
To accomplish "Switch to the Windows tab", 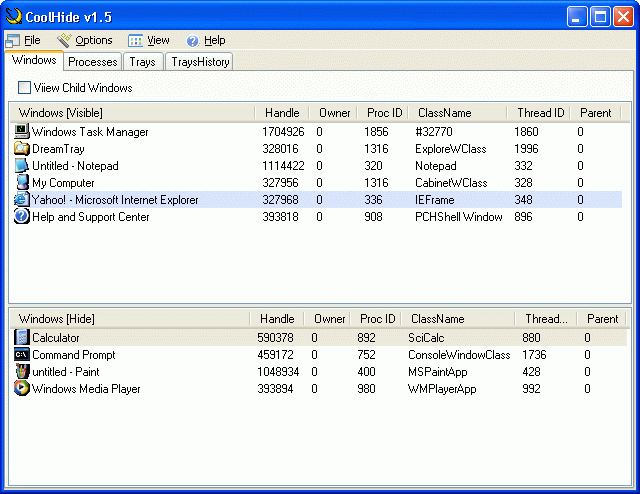I will pos(34,60).
